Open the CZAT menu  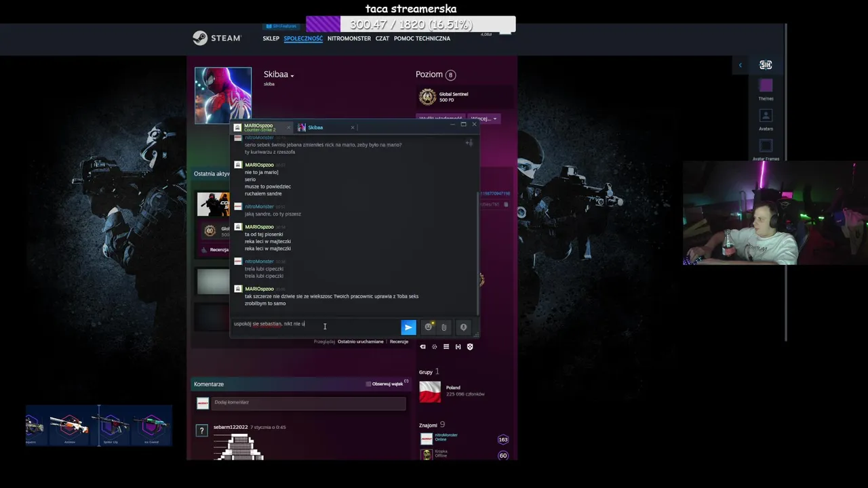[382, 39]
